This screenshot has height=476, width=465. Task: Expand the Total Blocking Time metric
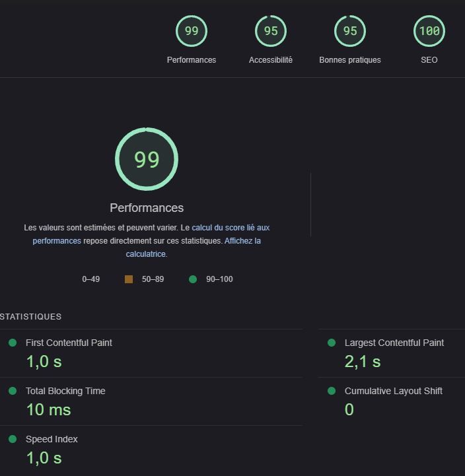pos(65,391)
